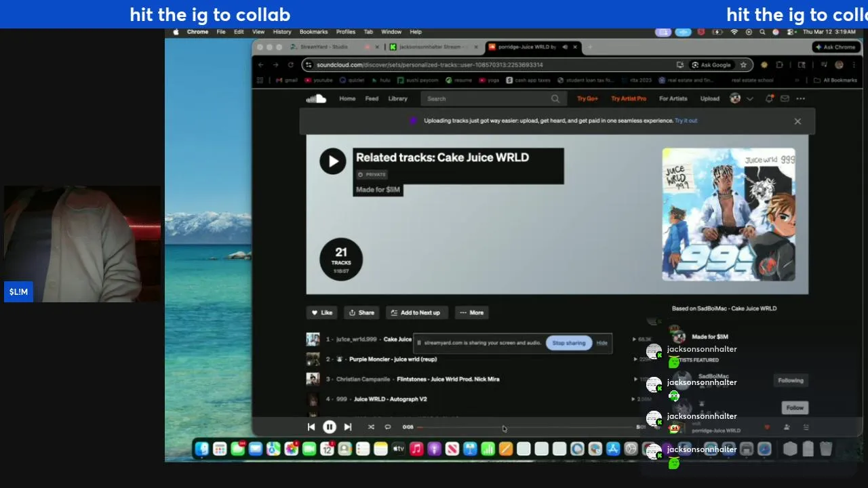Play the Related tracks playlist

(333, 161)
